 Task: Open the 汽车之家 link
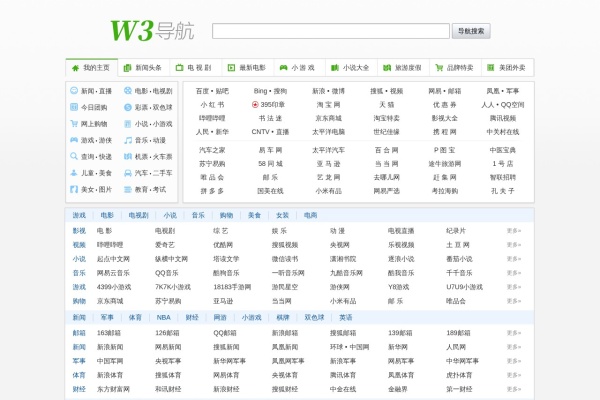(x=212, y=150)
